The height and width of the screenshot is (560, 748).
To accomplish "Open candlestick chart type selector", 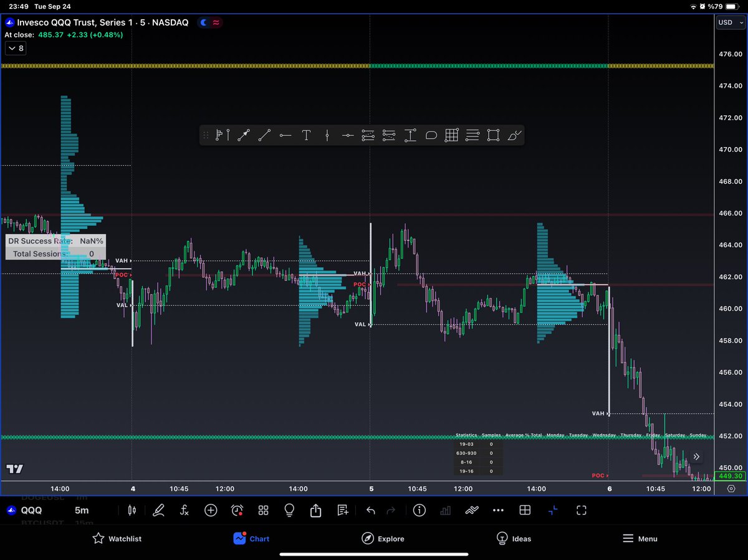I will pos(132,510).
